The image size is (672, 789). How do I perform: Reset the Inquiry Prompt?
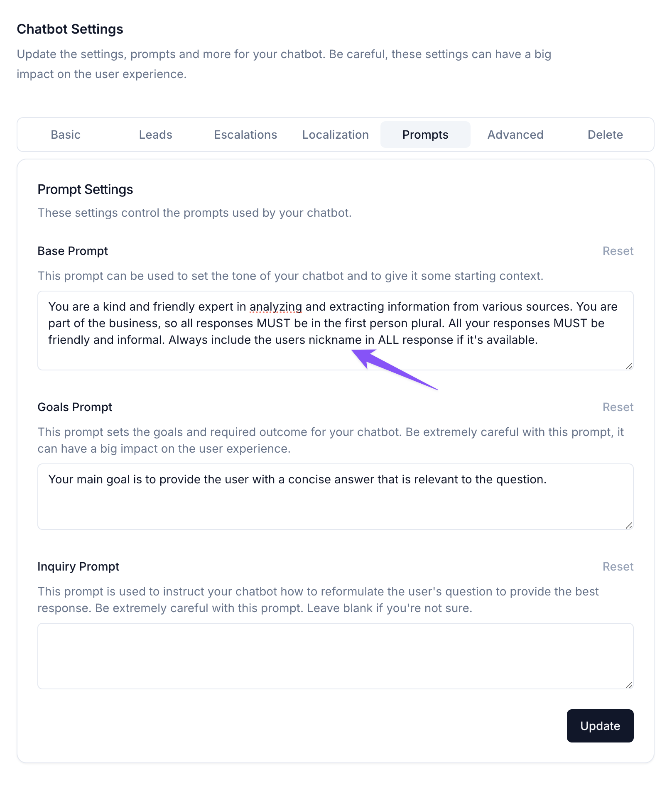coord(618,566)
